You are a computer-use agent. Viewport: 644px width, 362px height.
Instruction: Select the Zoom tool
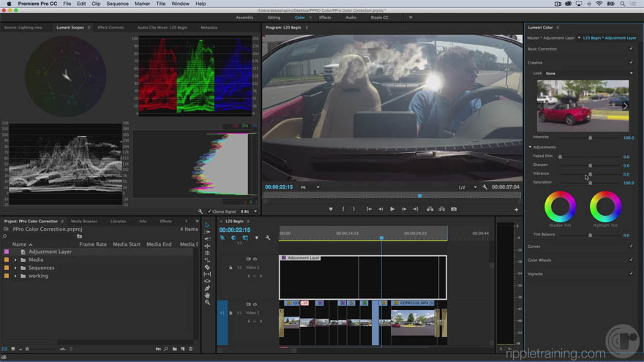point(207,303)
